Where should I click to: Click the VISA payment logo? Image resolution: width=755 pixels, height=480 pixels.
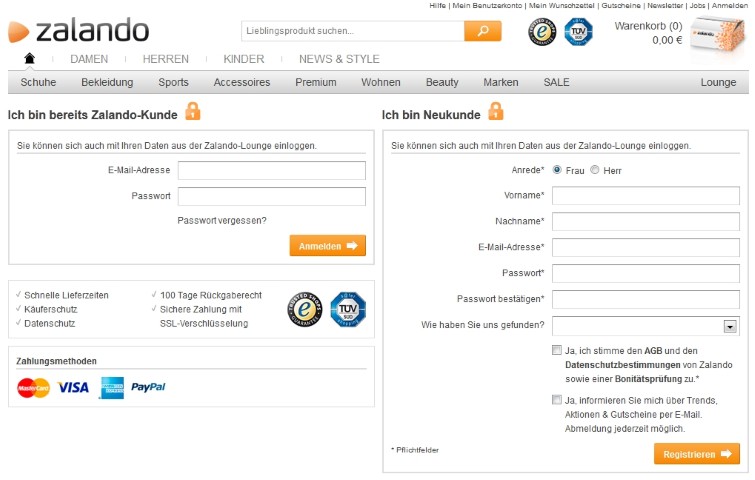coord(73,387)
